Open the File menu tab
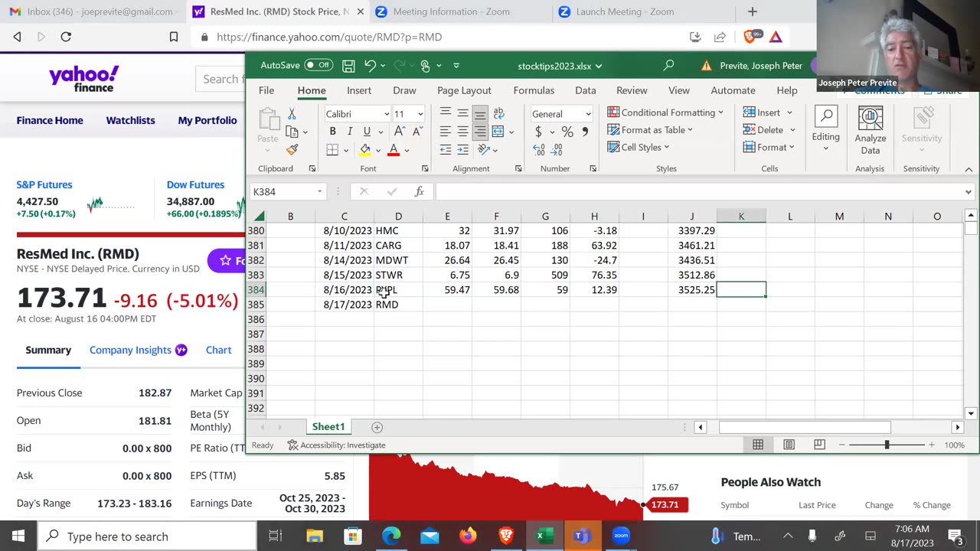The width and height of the screenshot is (980, 551). pos(266,90)
